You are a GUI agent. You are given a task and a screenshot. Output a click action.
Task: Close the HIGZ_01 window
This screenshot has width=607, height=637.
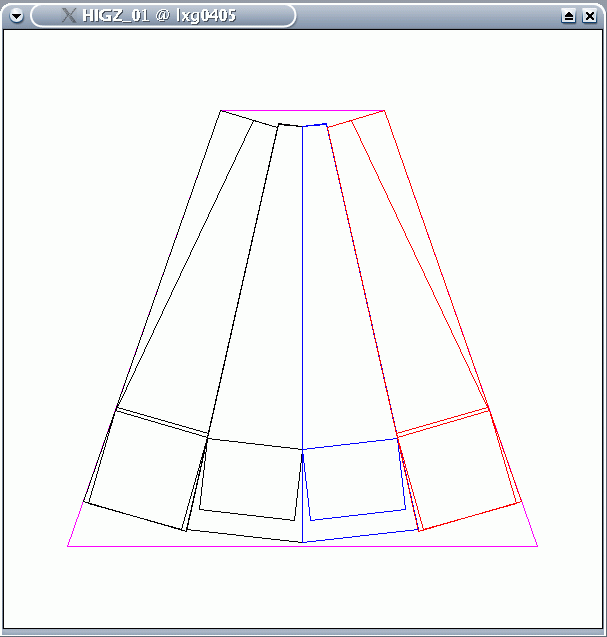click(590, 16)
